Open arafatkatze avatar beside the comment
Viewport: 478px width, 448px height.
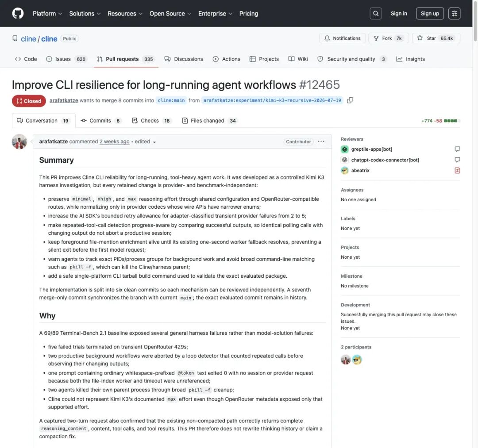pyautogui.click(x=19, y=142)
